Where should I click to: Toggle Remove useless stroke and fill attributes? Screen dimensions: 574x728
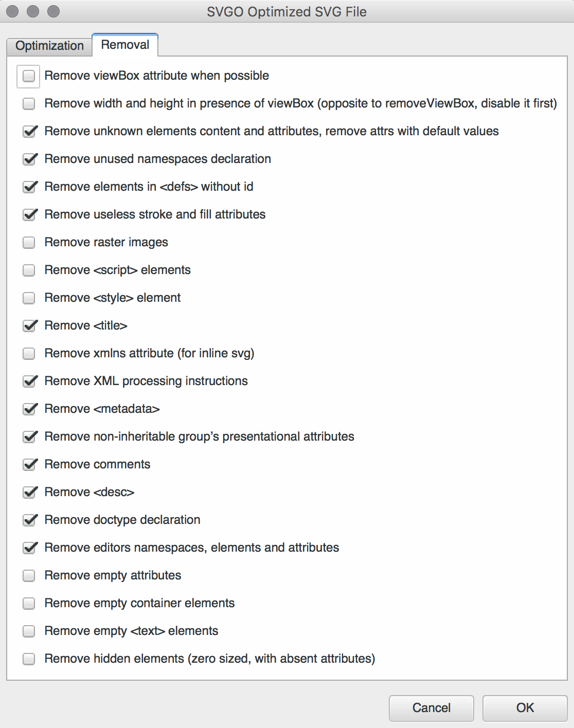(29, 215)
